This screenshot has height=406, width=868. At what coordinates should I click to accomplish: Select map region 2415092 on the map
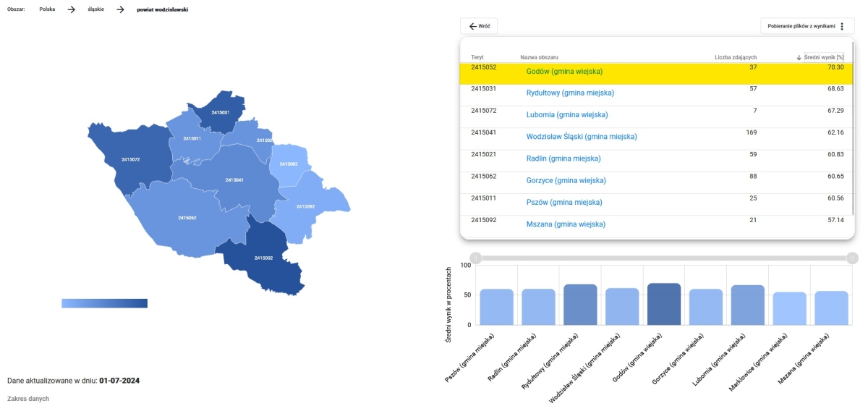point(306,206)
